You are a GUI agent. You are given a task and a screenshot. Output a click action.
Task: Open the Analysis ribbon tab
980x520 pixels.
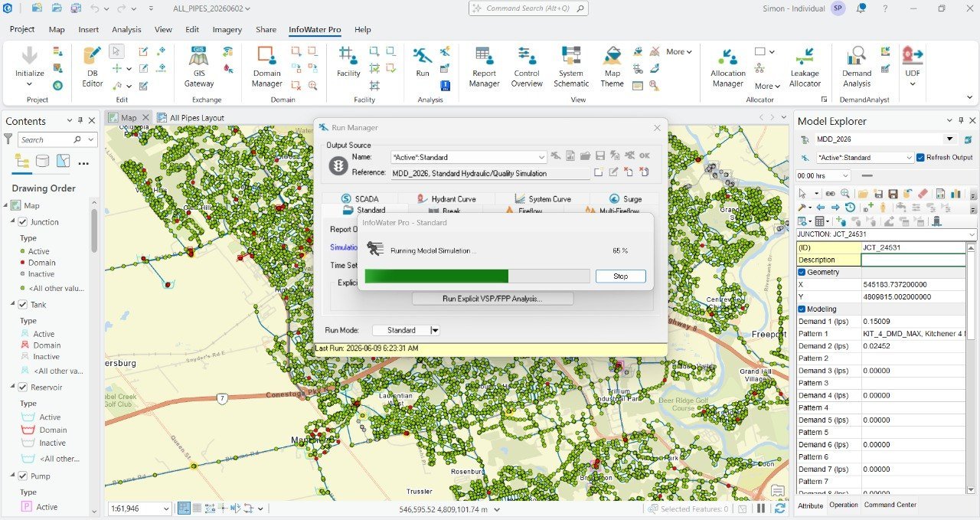pyautogui.click(x=126, y=29)
